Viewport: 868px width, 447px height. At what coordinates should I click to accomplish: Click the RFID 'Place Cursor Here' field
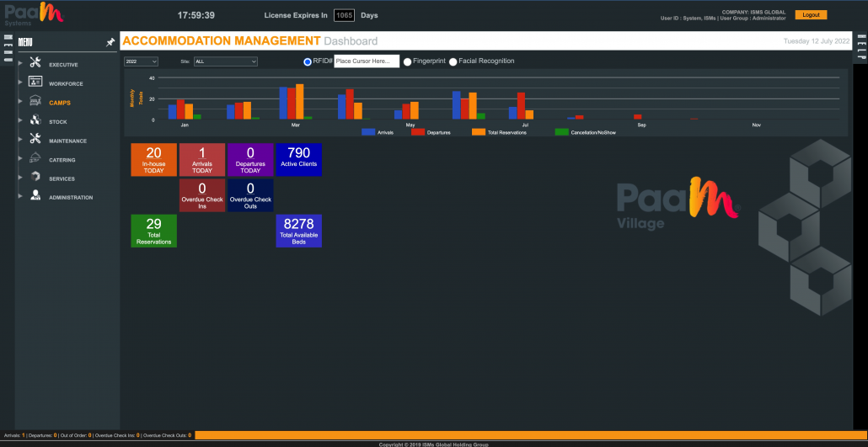click(367, 61)
